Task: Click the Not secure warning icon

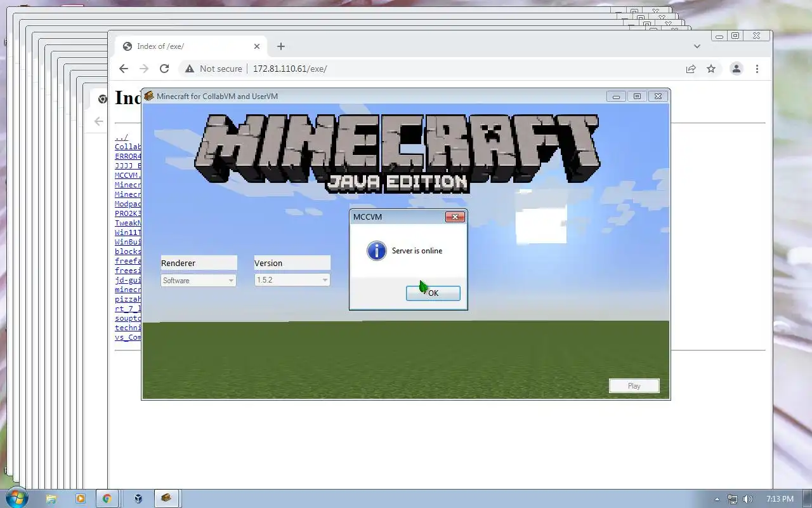Action: point(189,69)
